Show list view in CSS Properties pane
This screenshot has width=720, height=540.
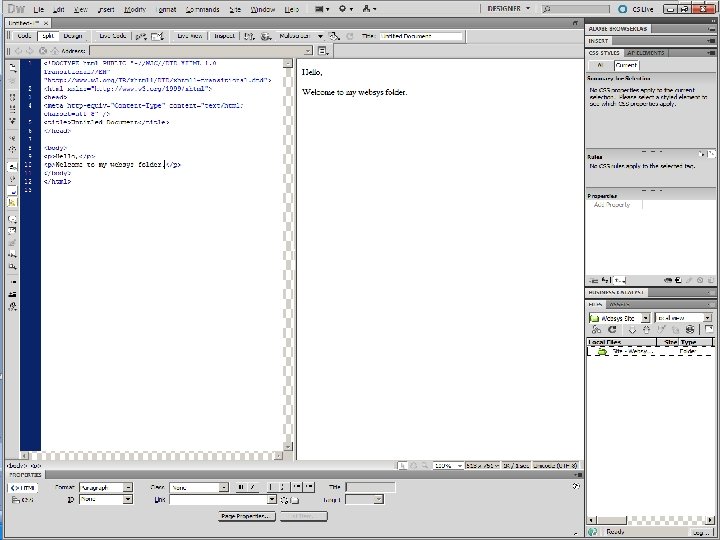606,280
